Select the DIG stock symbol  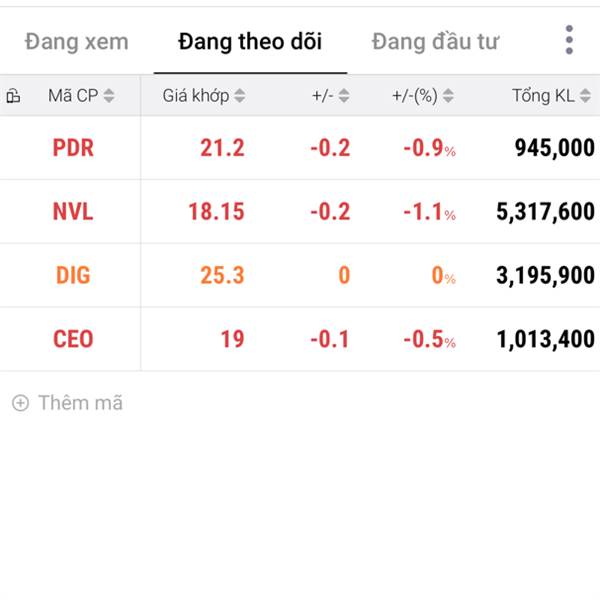[73, 276]
